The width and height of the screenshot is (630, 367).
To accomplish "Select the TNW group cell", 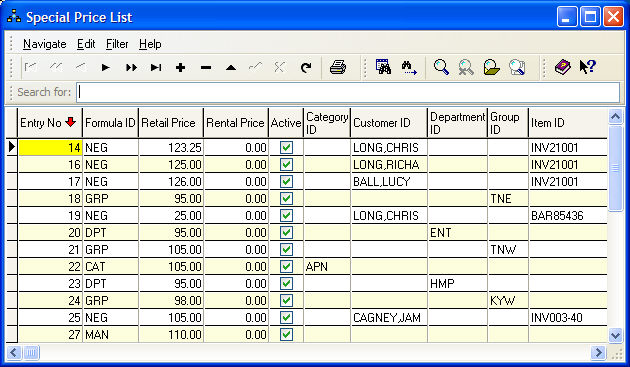I will pos(508,250).
